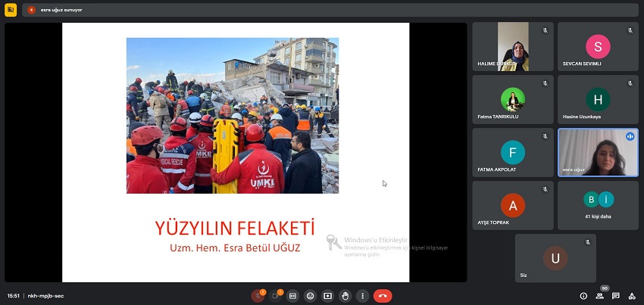The image size is (644, 305).
Task: Open meeting details info icon
Action: [583, 296]
